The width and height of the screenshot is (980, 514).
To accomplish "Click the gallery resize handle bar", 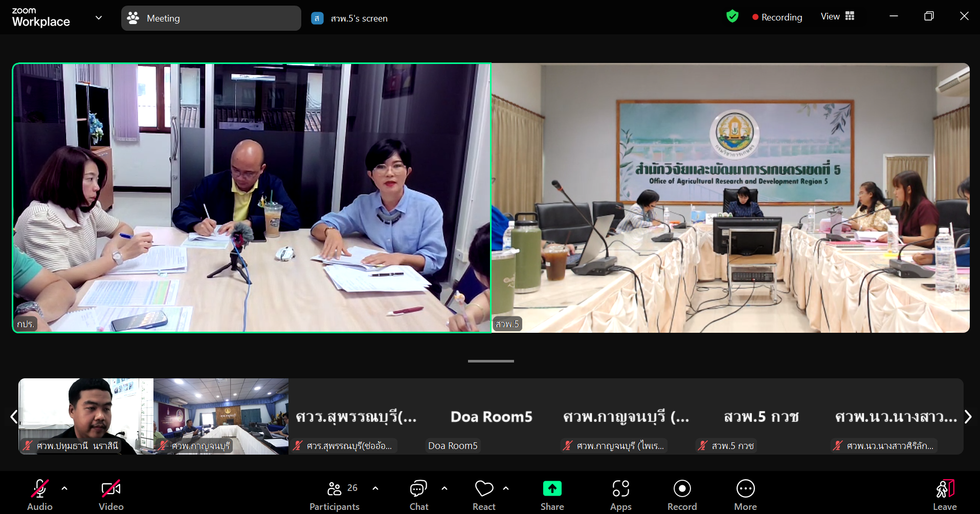I will [x=491, y=361].
